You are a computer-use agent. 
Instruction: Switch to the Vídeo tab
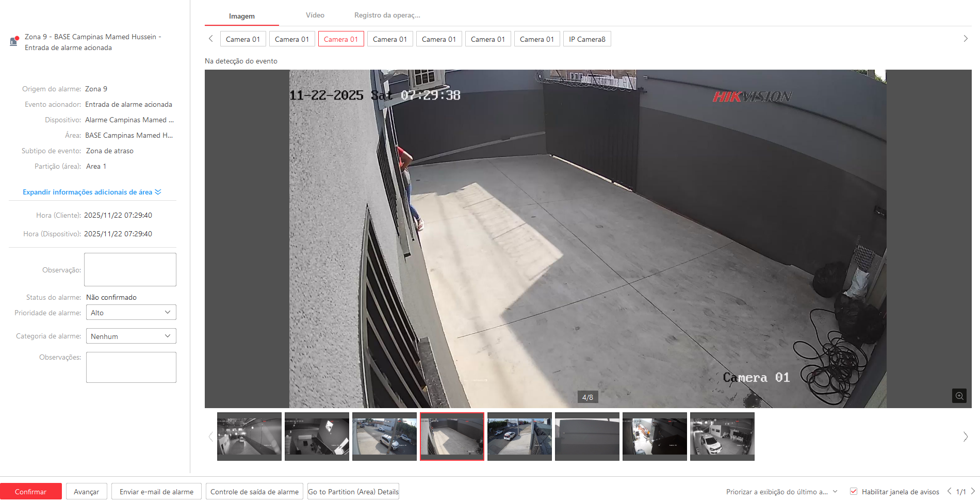coord(315,15)
